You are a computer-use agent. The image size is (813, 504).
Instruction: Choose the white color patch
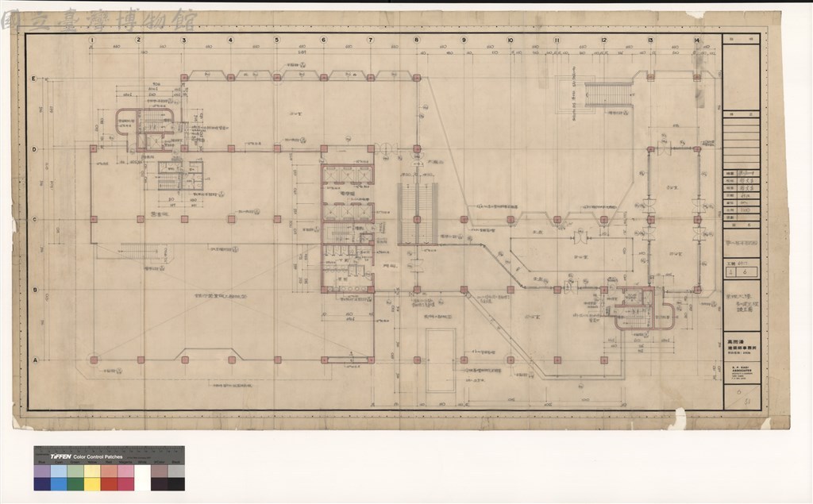coord(142,478)
